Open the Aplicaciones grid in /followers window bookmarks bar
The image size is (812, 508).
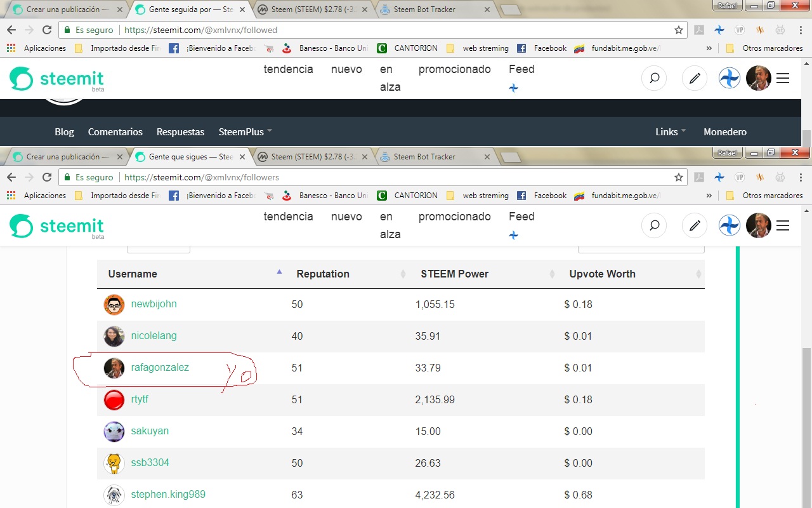(x=11, y=196)
